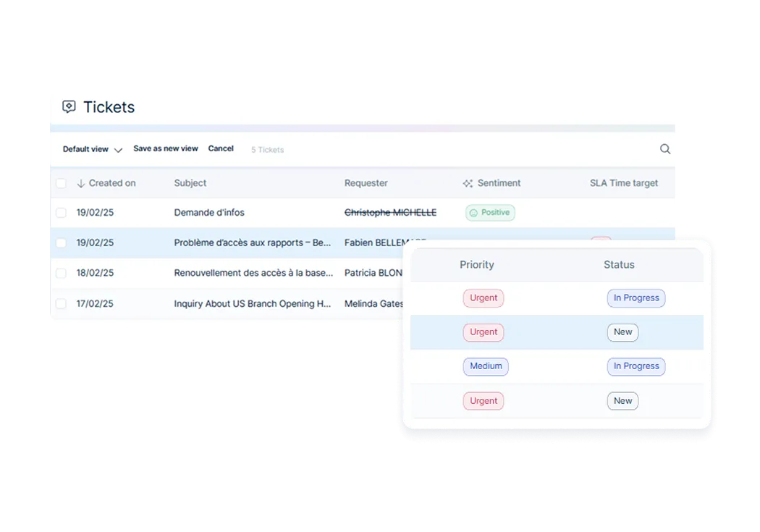Click the Priority column header

point(477,264)
